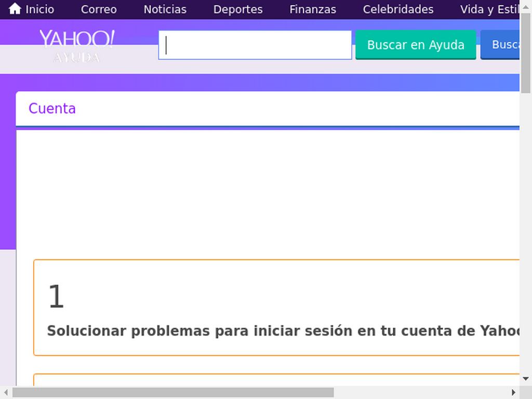Open the Finanzas section
Viewport: 532px width, 399px height.
tap(312, 9)
